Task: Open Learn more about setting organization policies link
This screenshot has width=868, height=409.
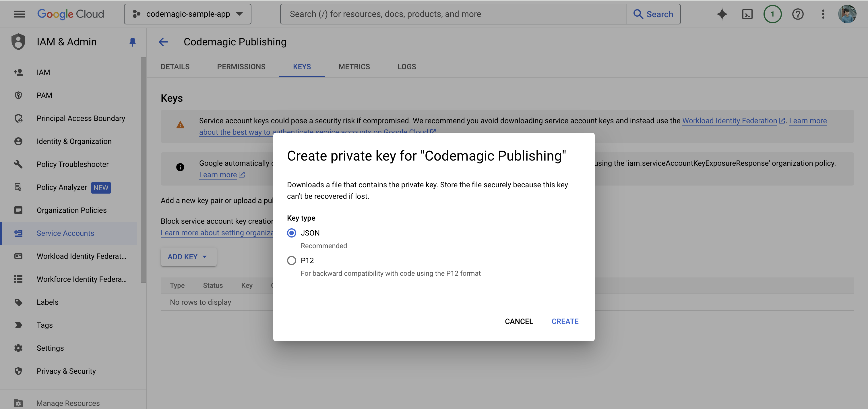Action: (x=217, y=232)
